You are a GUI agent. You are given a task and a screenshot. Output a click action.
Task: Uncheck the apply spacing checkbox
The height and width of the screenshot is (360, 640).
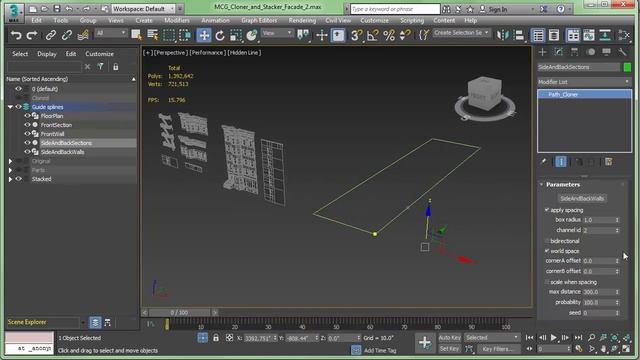[x=547, y=210]
